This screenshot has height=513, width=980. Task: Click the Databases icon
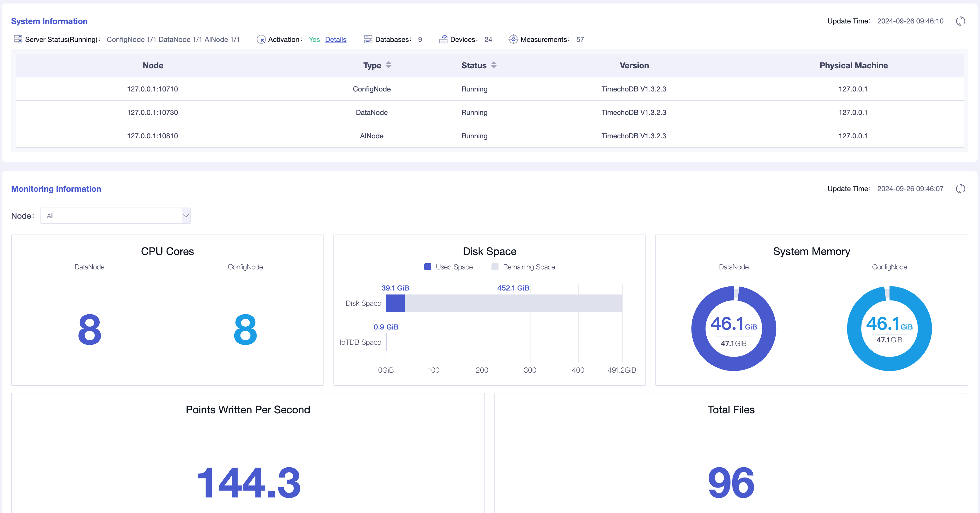tap(368, 39)
